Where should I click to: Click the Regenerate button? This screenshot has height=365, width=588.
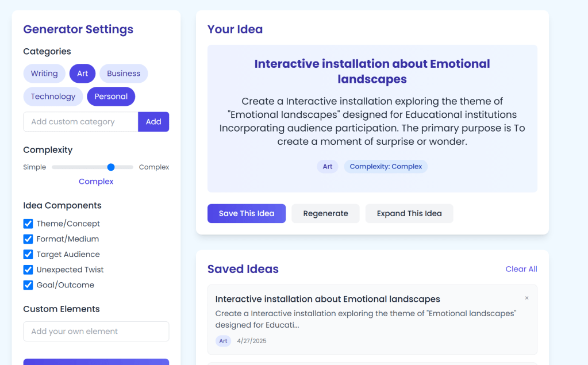pyautogui.click(x=325, y=214)
